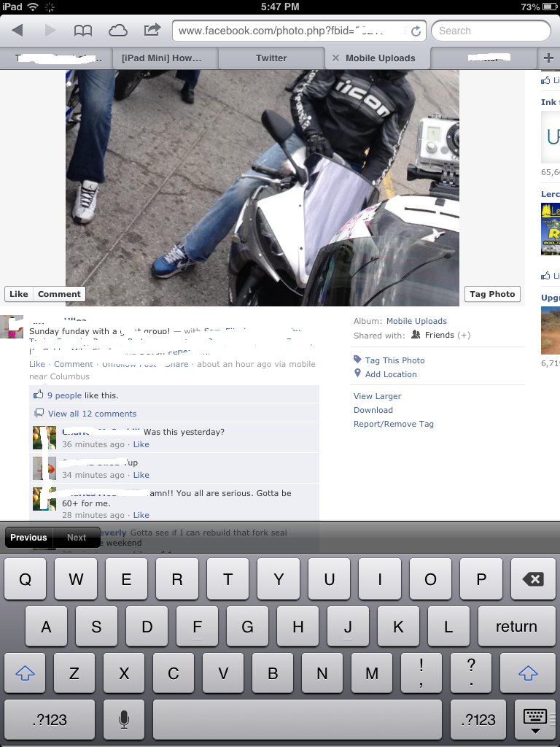Click tag icon beside Tag This Photo

pos(357,360)
